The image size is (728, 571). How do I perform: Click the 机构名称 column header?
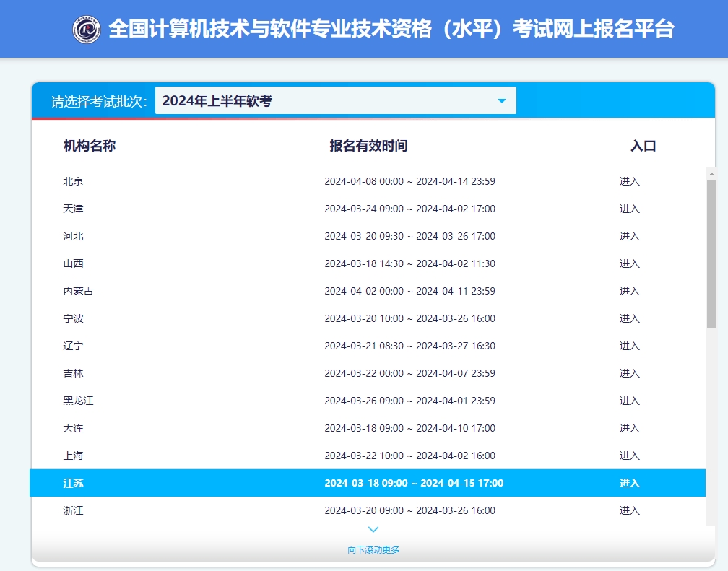tap(90, 146)
